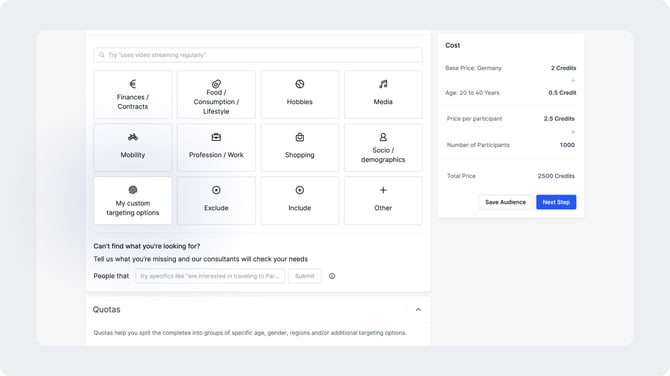Click the info icon beside Submit
Image resolution: width=670 pixels, height=376 pixels.
(332, 276)
